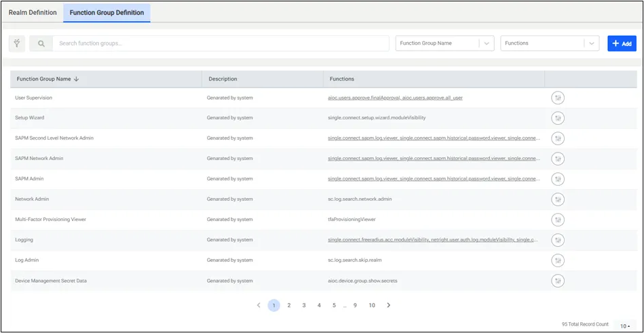Select 'Setup Wizard' name cell
Image resolution: width=644 pixels, height=333 pixels.
29,117
